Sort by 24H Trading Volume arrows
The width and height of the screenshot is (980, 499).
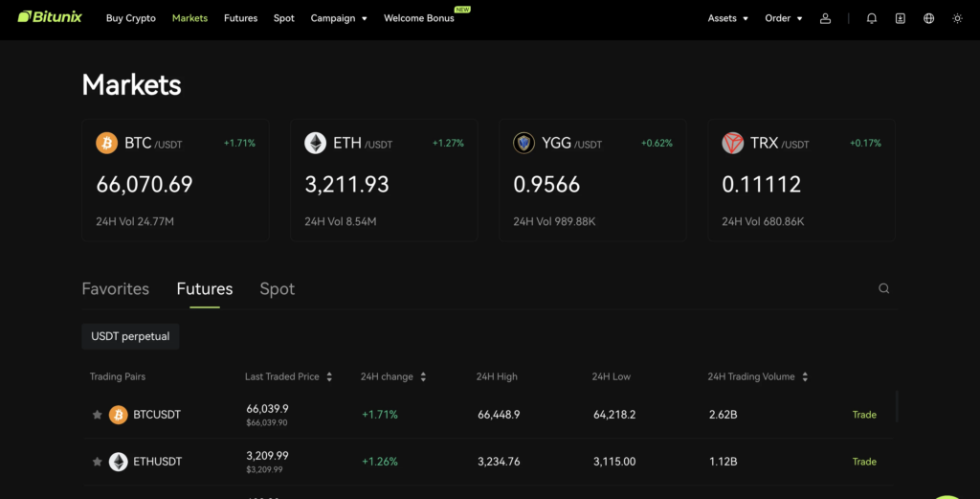point(805,376)
